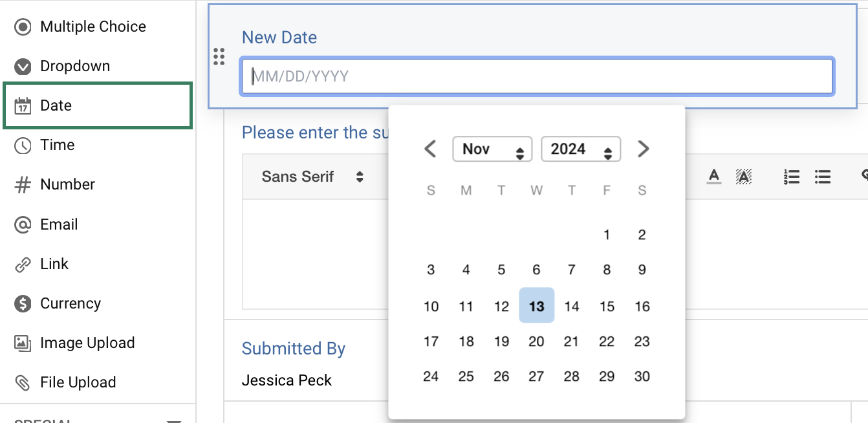
Task: Choose the Email field icon
Action: click(x=23, y=224)
